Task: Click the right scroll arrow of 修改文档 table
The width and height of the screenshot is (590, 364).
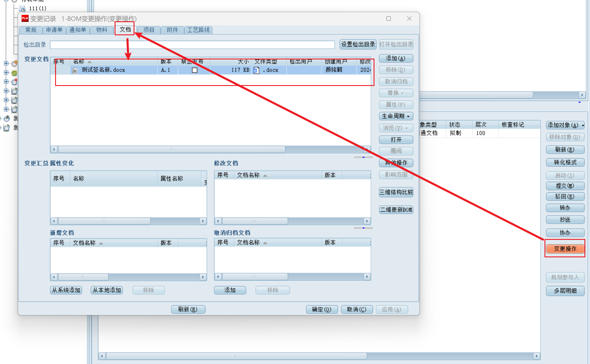Action: 367,221
